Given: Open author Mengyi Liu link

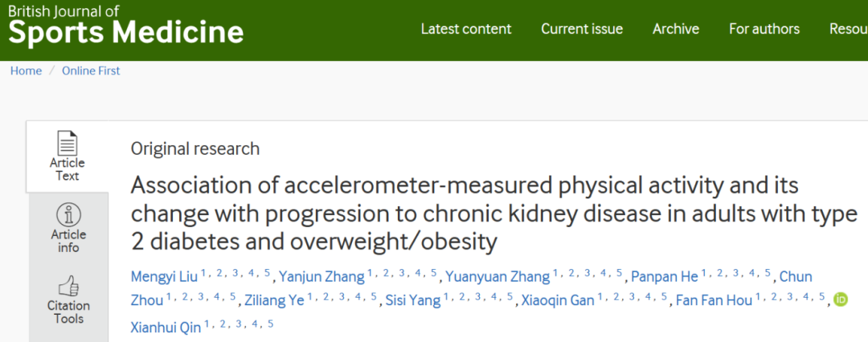Looking at the screenshot, I should click(164, 276).
